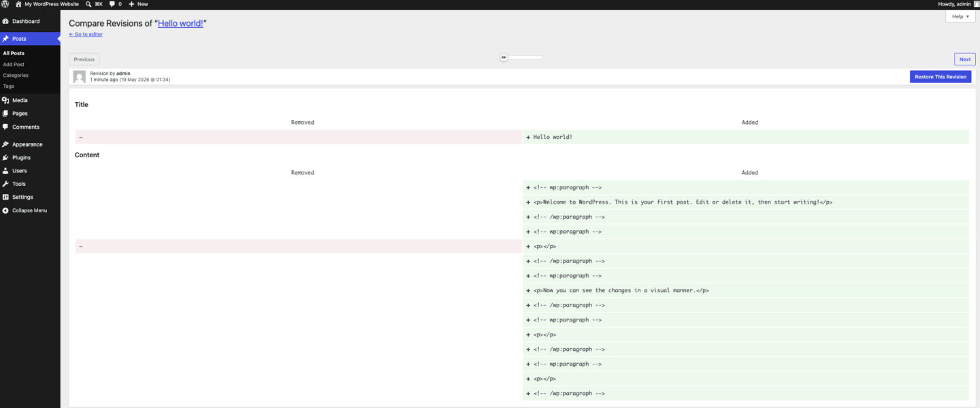The height and width of the screenshot is (408, 980).
Task: Open the Howdy, admin account menu
Action: pos(959,4)
